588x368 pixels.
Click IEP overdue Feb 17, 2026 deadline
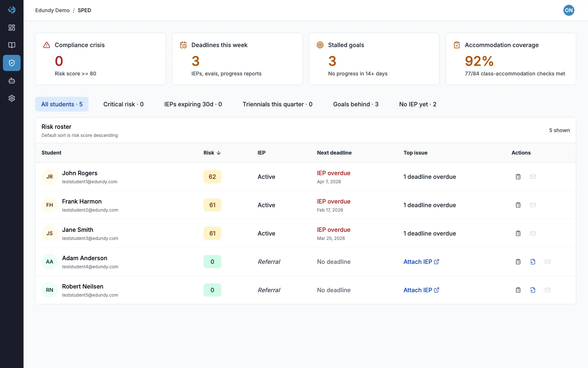(334, 205)
